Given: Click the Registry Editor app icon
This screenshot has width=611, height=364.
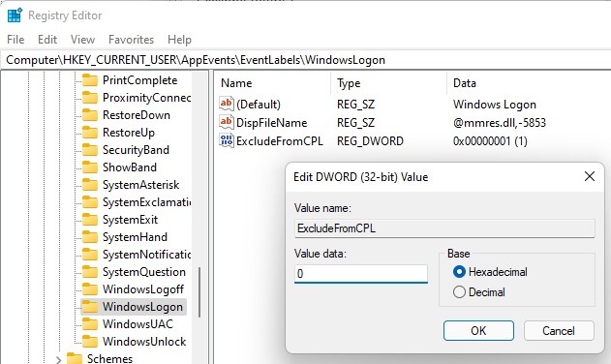Looking at the screenshot, I should click(15, 15).
